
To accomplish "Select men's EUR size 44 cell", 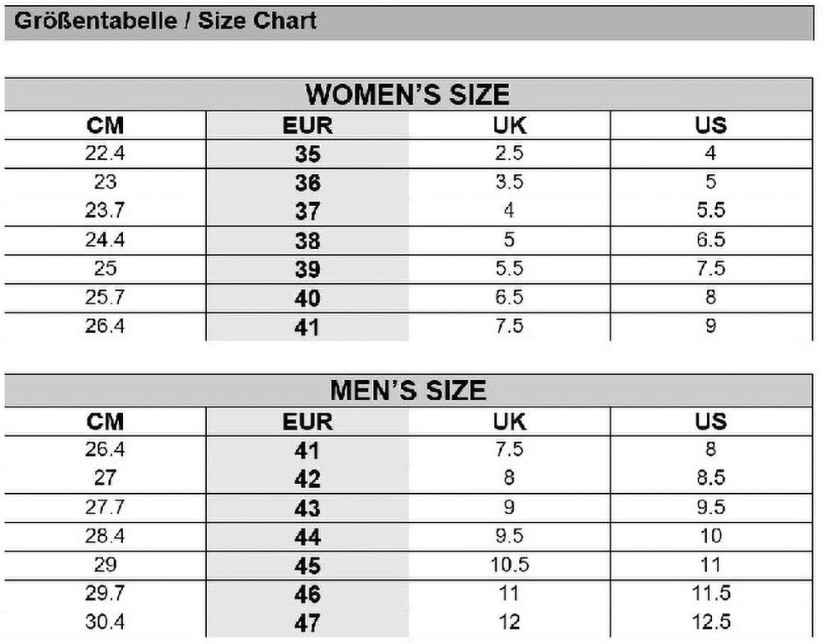I will click(x=307, y=538).
